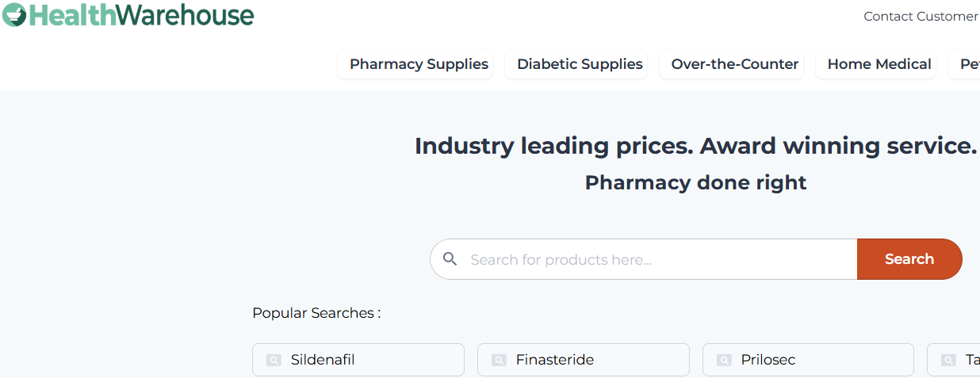Click the green mortar logo icon
980x378 pixels.
click(13, 14)
